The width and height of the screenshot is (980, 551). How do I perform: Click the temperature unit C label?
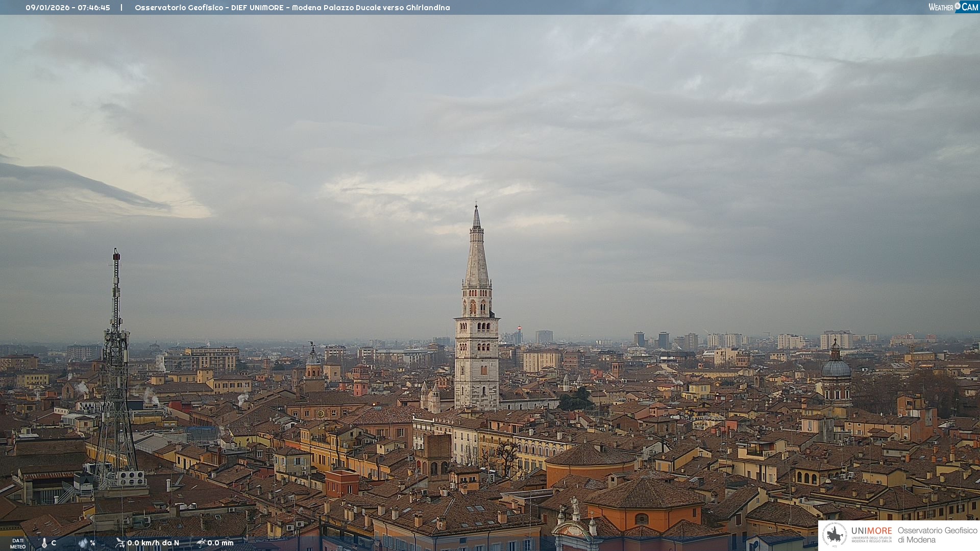(54, 543)
